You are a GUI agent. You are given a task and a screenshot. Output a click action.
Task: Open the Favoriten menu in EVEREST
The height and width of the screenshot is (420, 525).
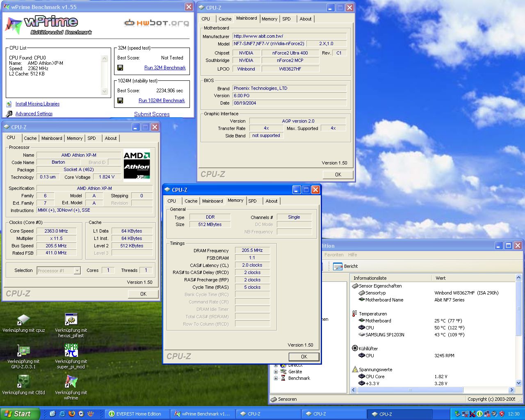(333, 255)
